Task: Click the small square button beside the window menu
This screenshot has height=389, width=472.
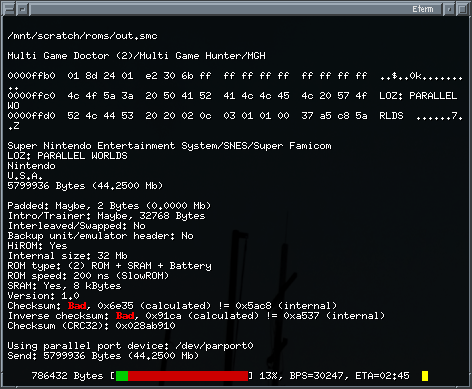Action: (22, 9)
